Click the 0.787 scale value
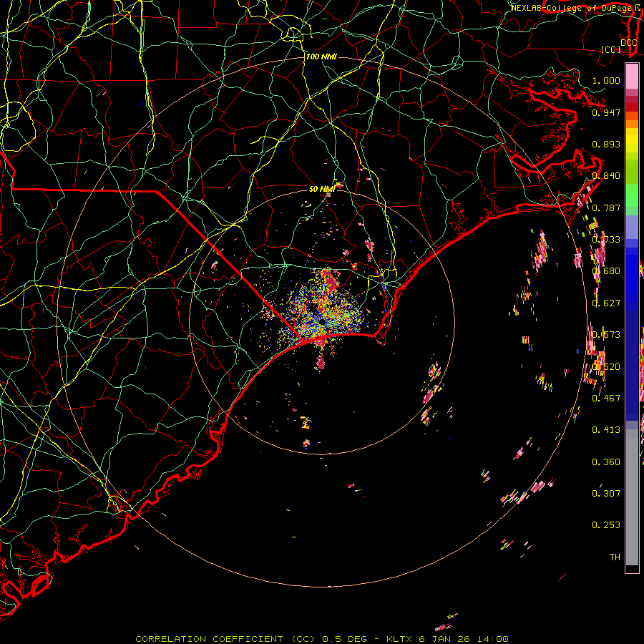Screen dimensions: 644x644 606,208
